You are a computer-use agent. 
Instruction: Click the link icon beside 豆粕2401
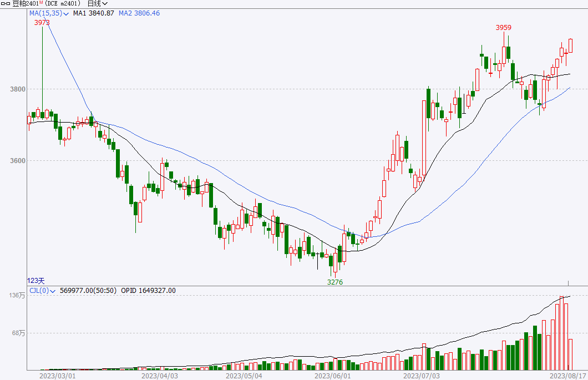(x=6, y=4)
